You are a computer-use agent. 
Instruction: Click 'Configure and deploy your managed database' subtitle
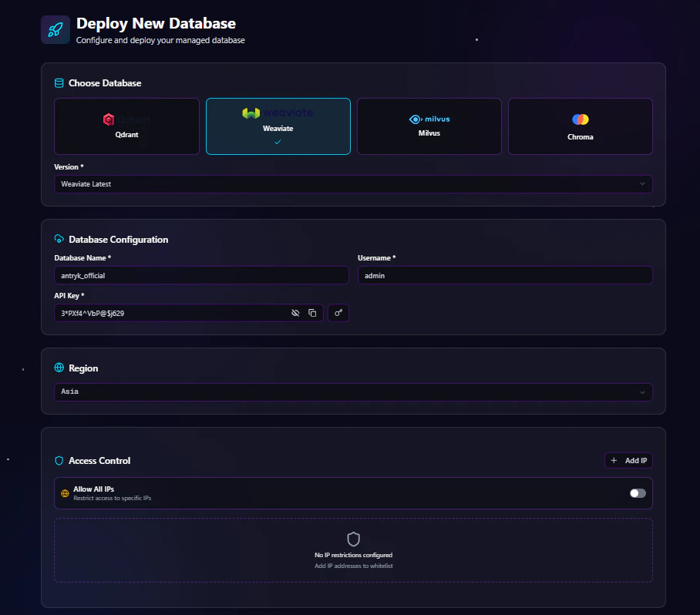pyautogui.click(x=160, y=40)
